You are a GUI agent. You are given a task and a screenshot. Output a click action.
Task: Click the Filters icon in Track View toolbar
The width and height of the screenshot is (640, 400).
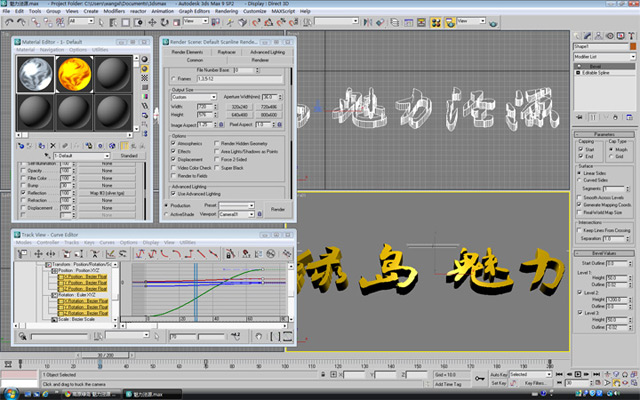click(x=21, y=253)
